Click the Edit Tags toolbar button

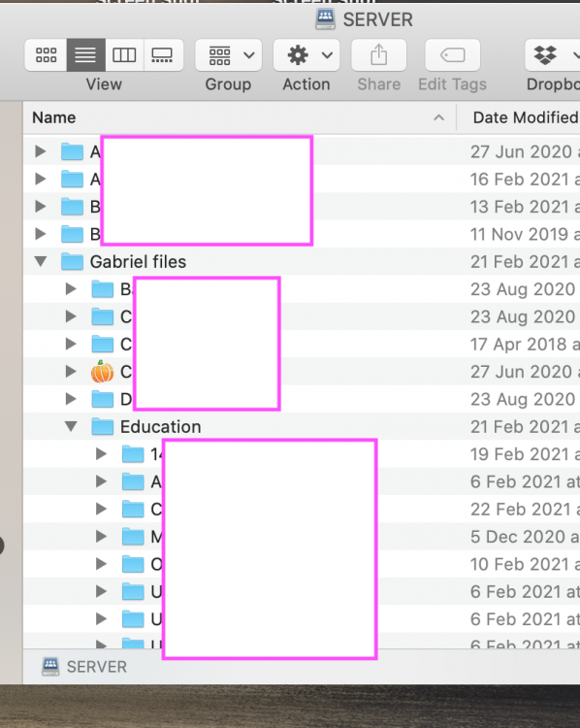coord(452,55)
